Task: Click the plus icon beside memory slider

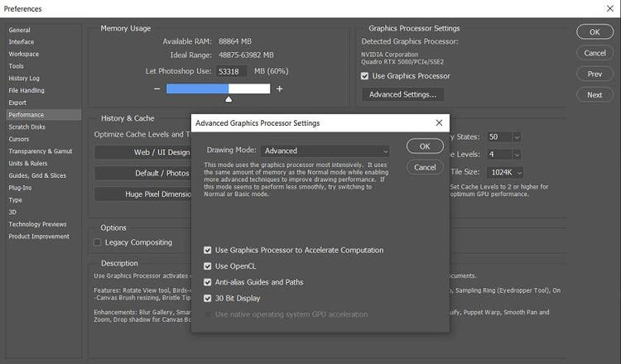Action: pyautogui.click(x=279, y=89)
